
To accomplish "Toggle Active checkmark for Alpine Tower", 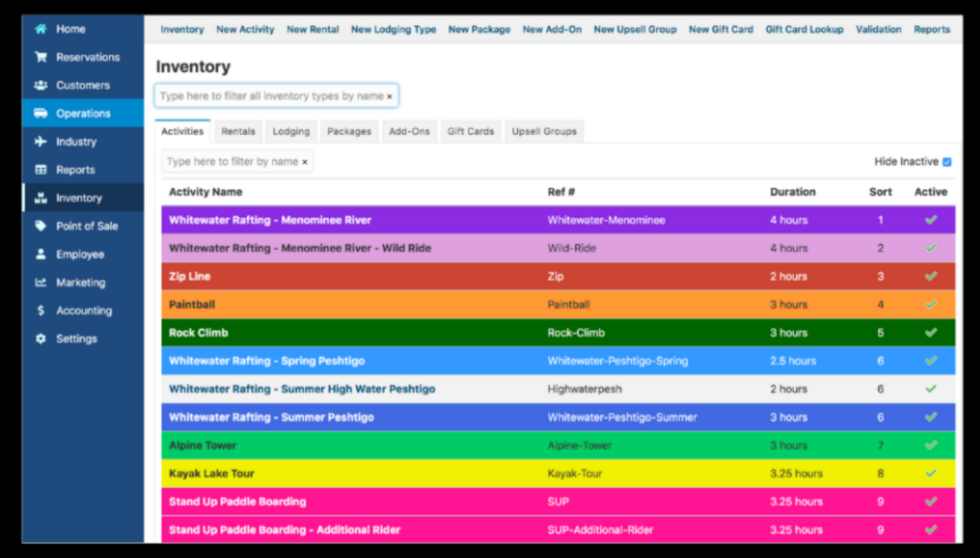I will pyautogui.click(x=931, y=445).
